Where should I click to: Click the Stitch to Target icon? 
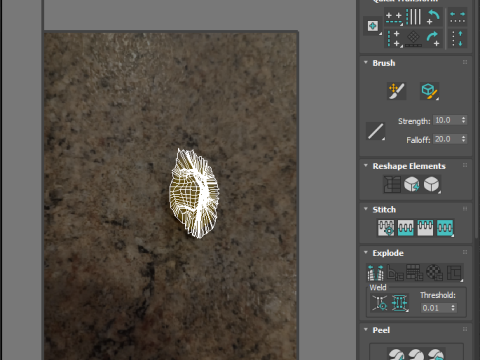click(x=405, y=228)
